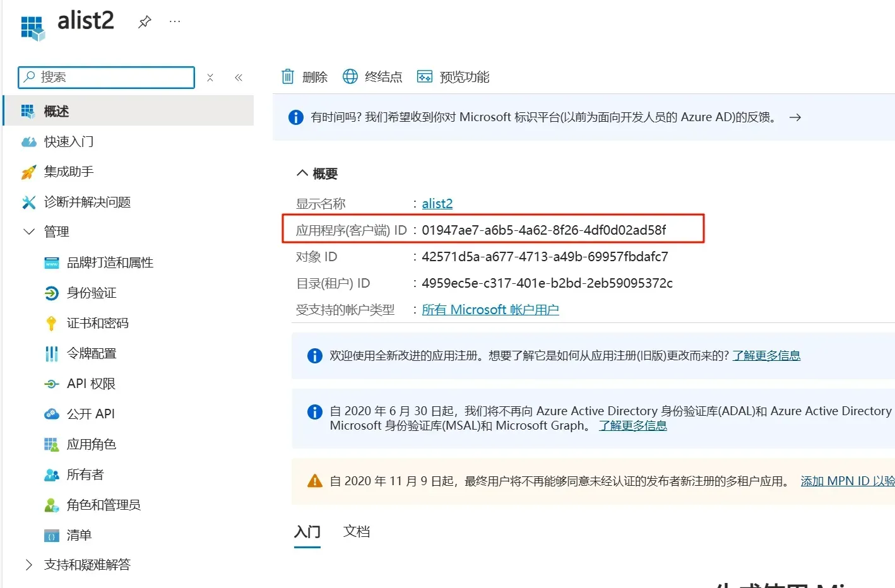Click the 品牌打造和属性 icon

click(x=52, y=263)
